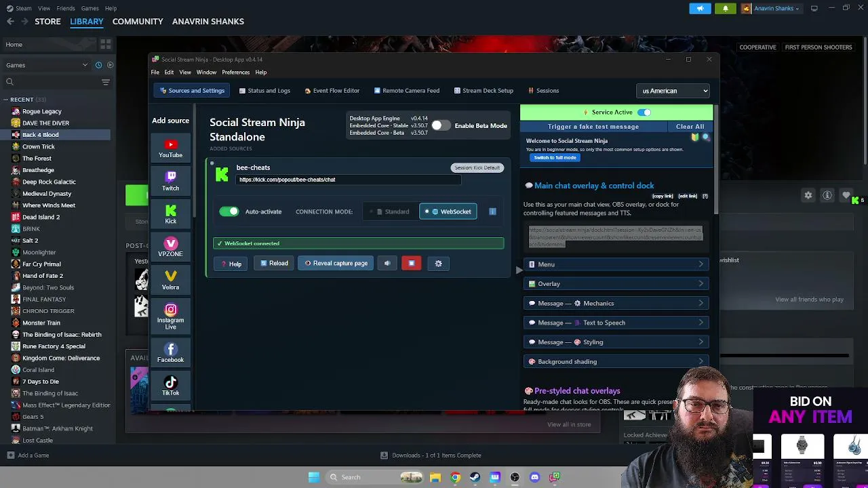Viewport: 868px width, 488px height.
Task: Add a Kick source
Action: [170, 214]
